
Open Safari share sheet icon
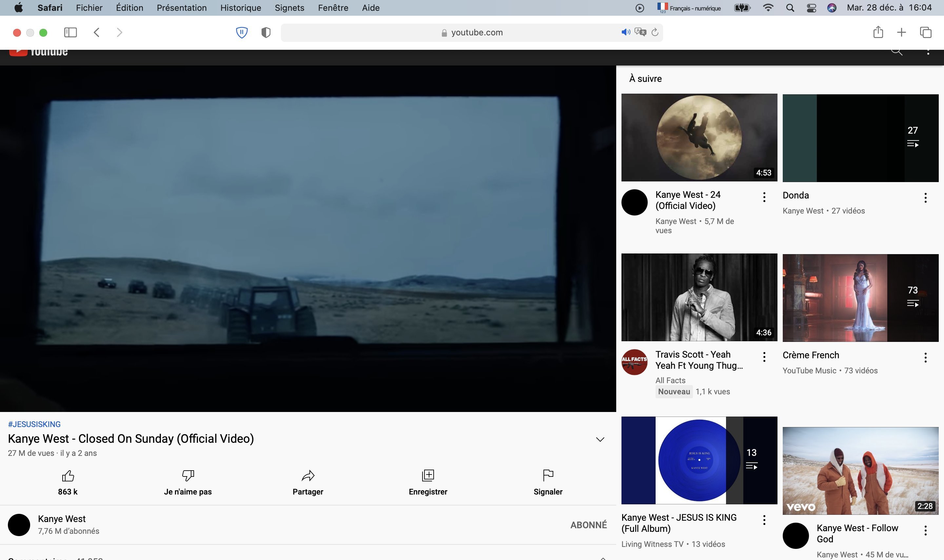click(x=878, y=32)
